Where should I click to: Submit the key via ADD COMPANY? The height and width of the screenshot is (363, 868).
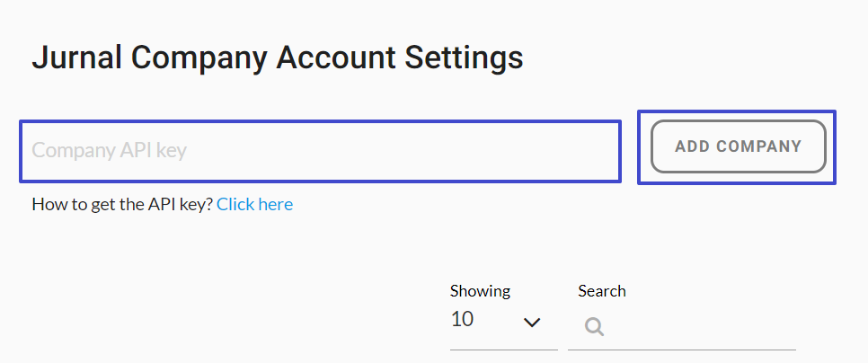click(x=738, y=146)
